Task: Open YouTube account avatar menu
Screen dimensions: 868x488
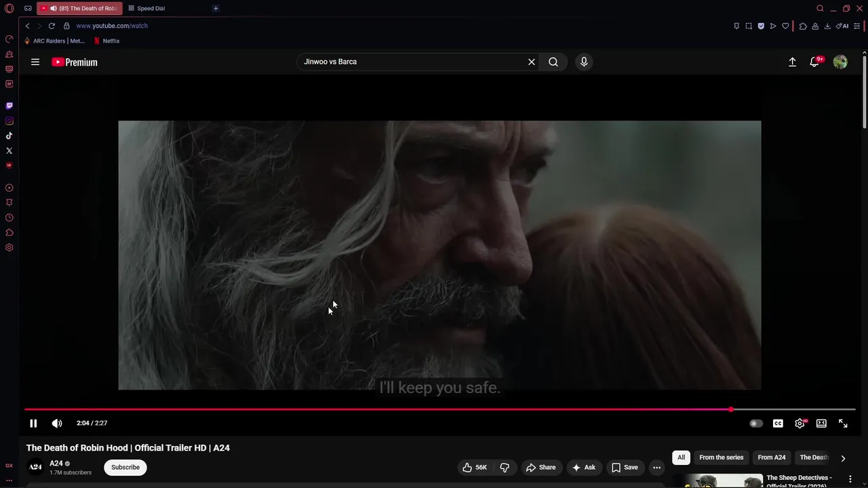Action: tap(840, 62)
